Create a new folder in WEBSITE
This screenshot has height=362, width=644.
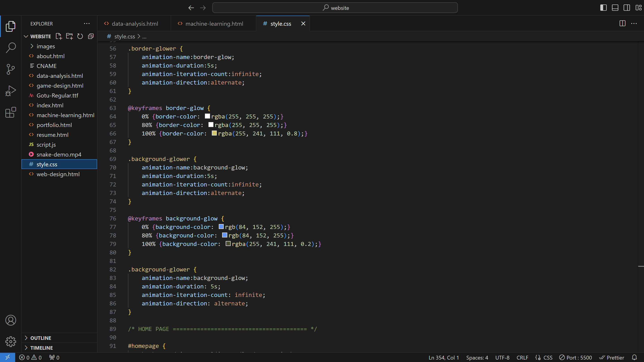pos(69,36)
